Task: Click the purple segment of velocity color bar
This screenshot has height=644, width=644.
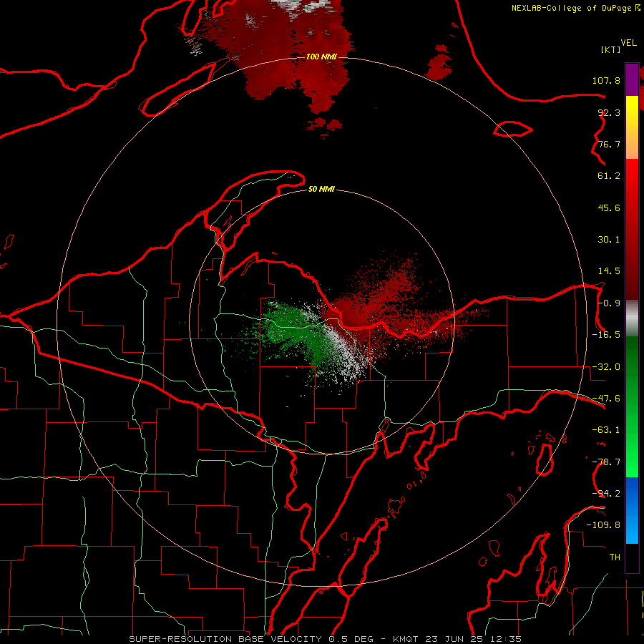Action: (x=632, y=80)
